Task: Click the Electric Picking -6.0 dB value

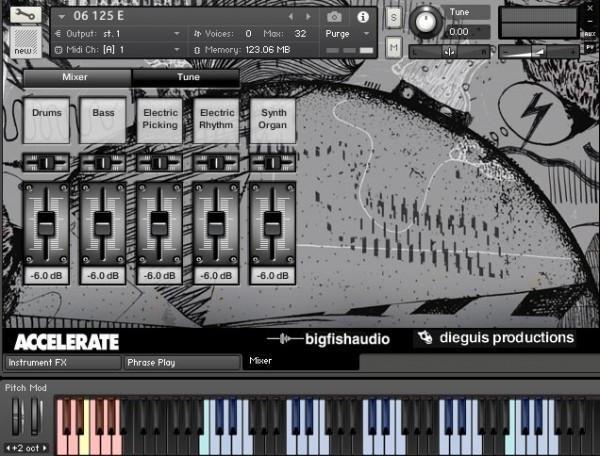Action: (x=160, y=276)
